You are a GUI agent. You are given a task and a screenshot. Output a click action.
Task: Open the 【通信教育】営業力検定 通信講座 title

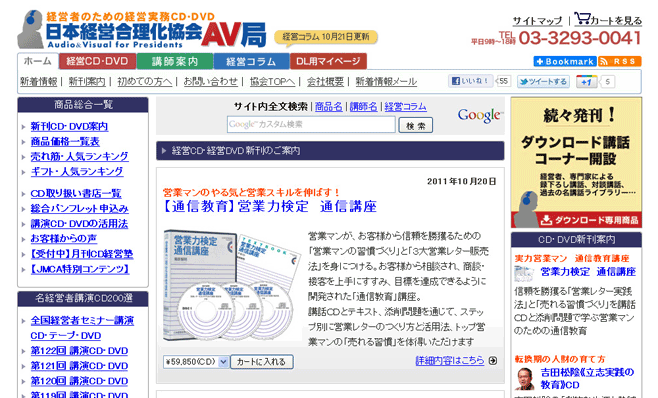[269, 206]
